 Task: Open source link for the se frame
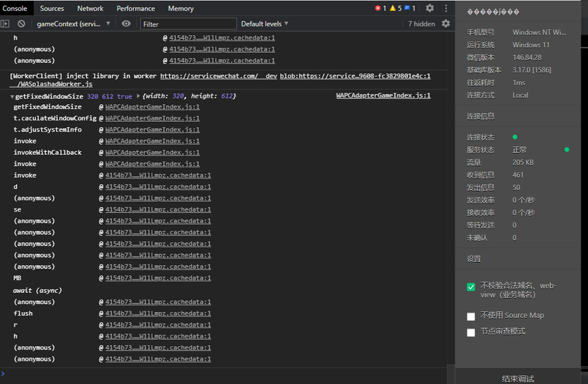click(158, 210)
